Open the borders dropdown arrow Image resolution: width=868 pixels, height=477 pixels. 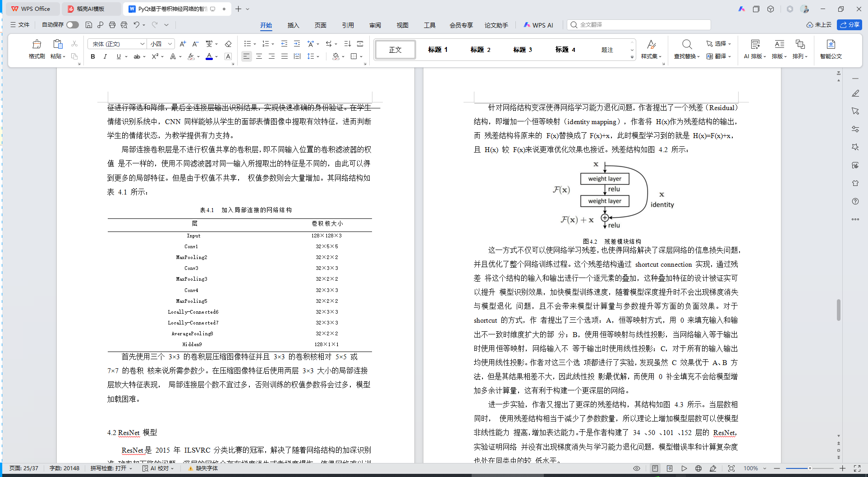pos(361,57)
